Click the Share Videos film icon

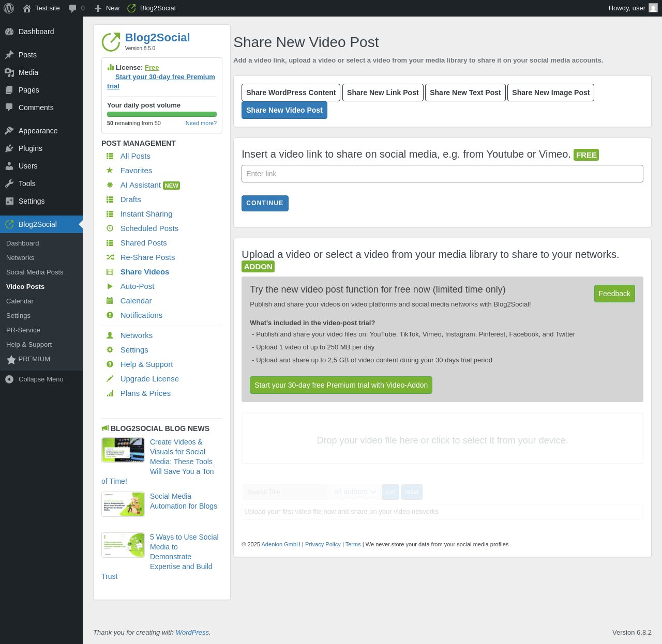(x=110, y=272)
